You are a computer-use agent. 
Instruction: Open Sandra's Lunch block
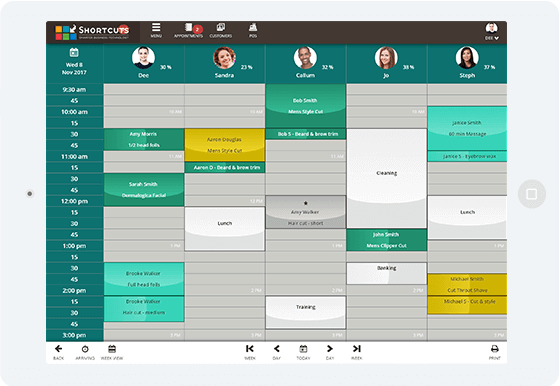click(225, 229)
